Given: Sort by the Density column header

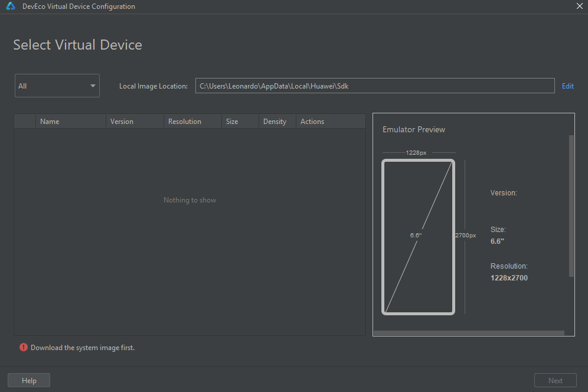Looking at the screenshot, I should (x=277, y=122).
